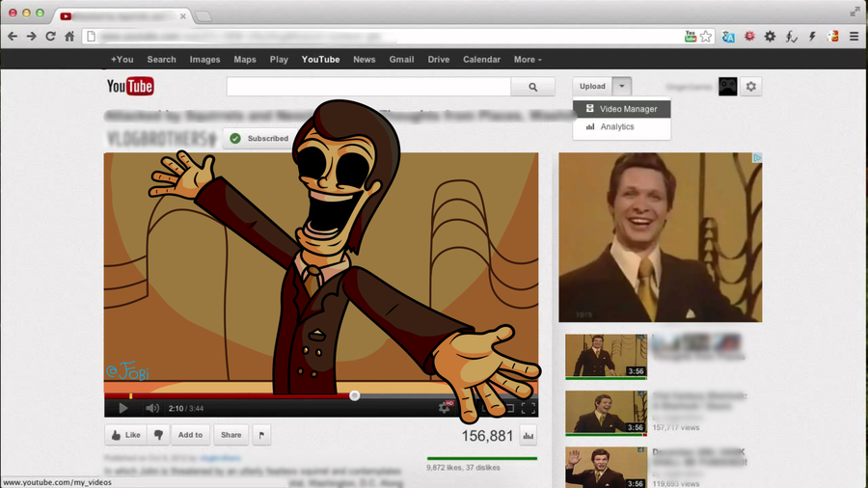Open the suggested video with 119,693 views
The image size is (868, 488).
click(x=606, y=468)
